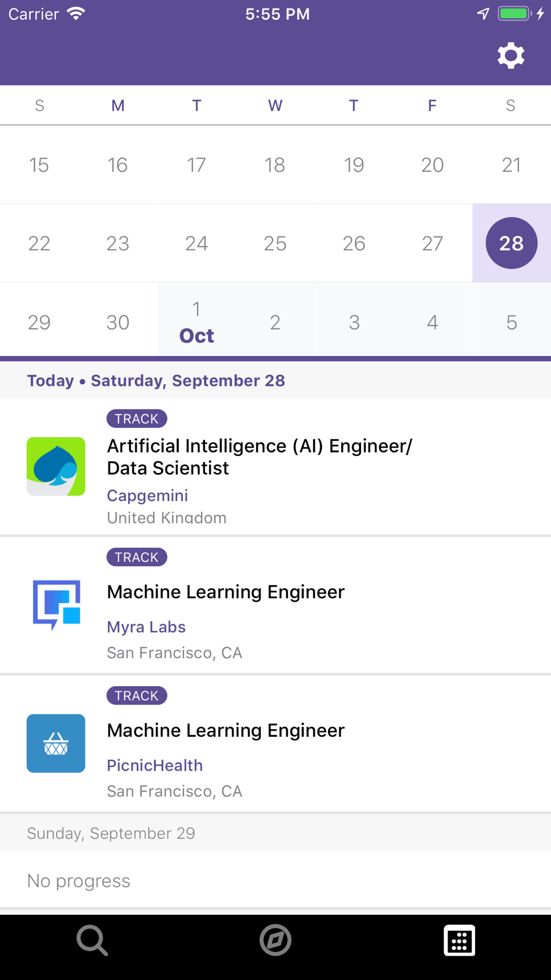Select date 30 in the calendar
551x980 pixels.
(x=118, y=322)
